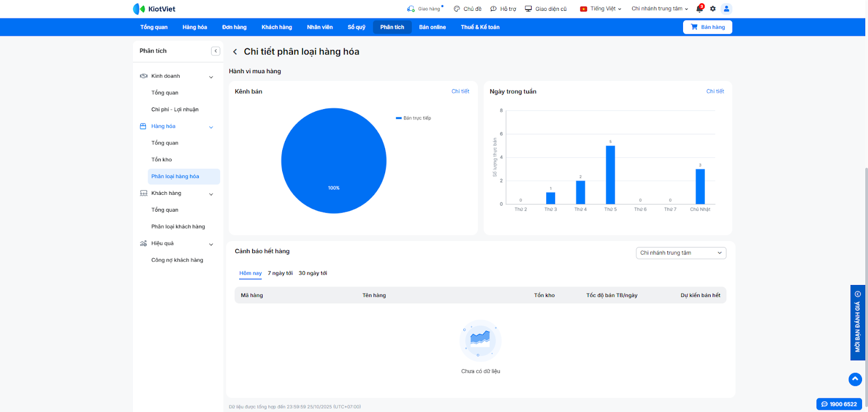Click the scroll-to-top round arrow button

855,379
